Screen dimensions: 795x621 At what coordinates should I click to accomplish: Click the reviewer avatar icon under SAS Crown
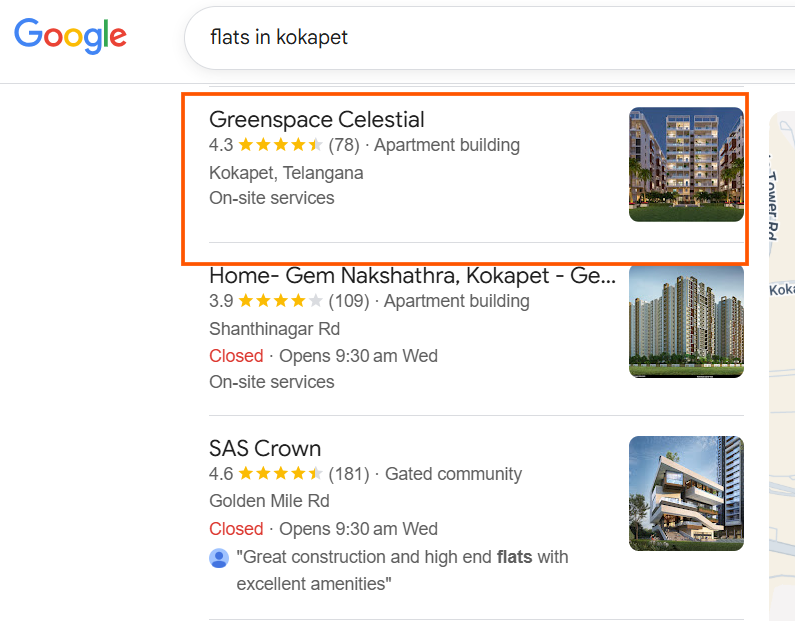click(219, 558)
